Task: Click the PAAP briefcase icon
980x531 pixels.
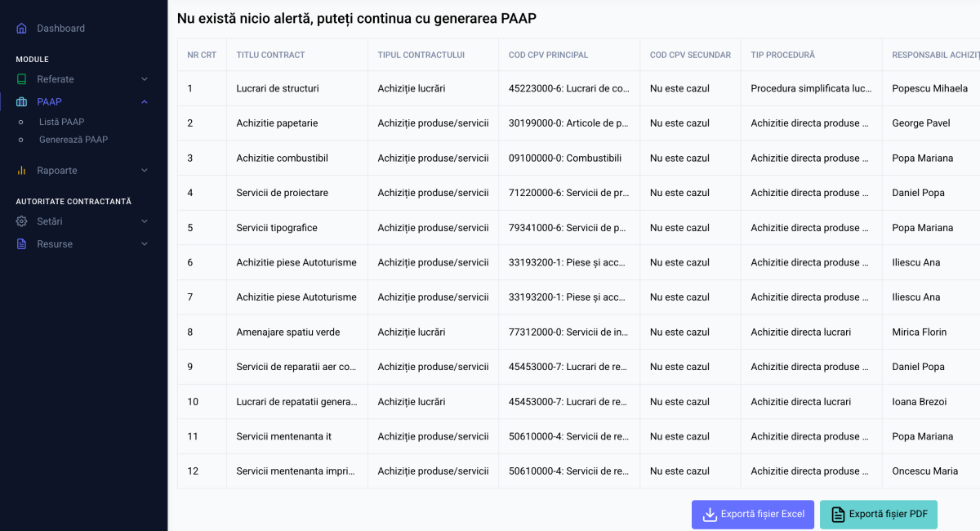Action: pos(22,102)
